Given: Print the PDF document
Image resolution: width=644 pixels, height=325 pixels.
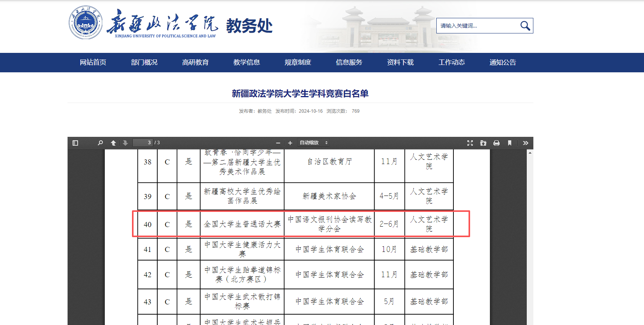Looking at the screenshot, I should coord(496,143).
